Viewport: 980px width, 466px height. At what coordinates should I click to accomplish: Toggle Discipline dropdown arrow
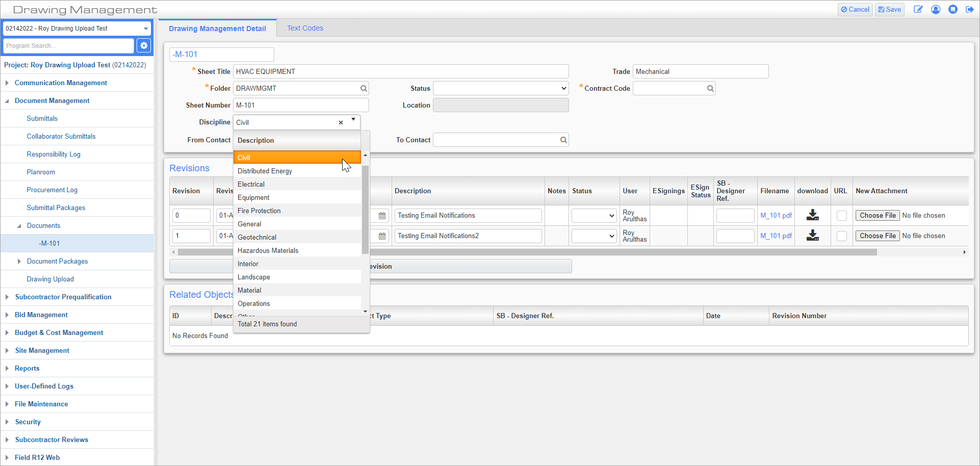point(353,120)
